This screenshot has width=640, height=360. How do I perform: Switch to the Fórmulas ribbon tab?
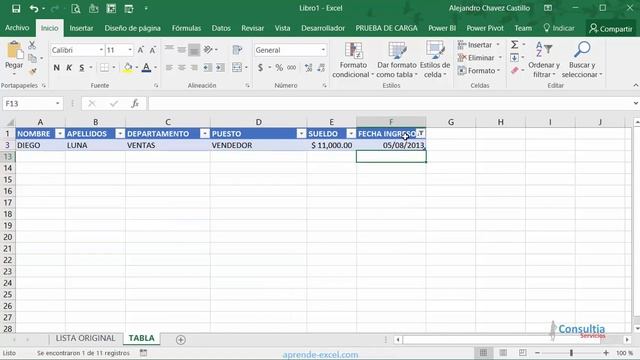(x=186, y=28)
